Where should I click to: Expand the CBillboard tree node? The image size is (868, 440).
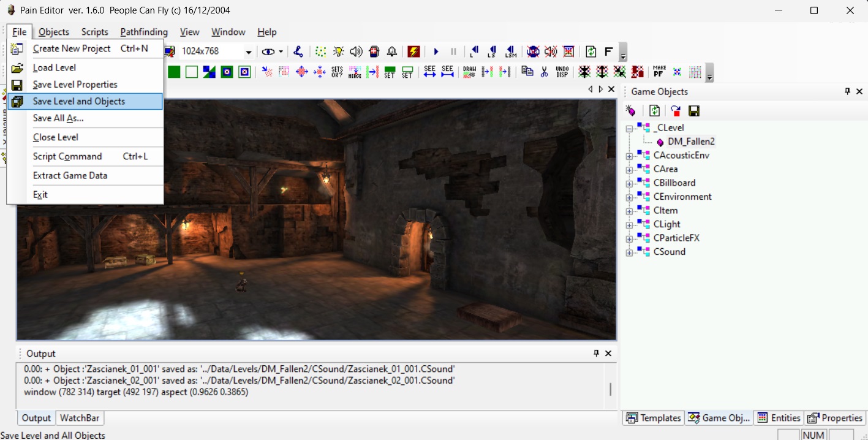[629, 184]
